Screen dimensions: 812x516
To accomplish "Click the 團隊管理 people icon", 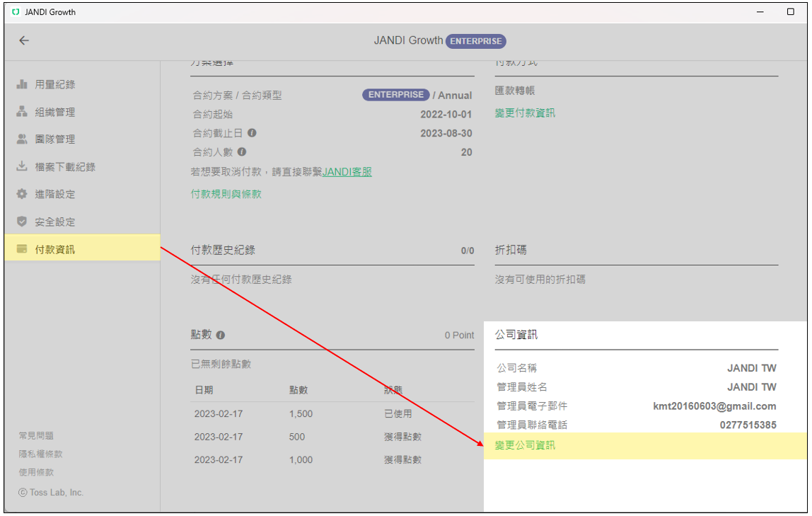I will [22, 139].
